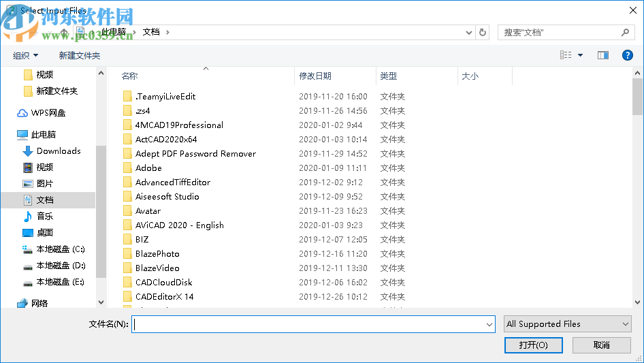Click the Adobe folder icon
The image size is (644, 363).
click(128, 168)
